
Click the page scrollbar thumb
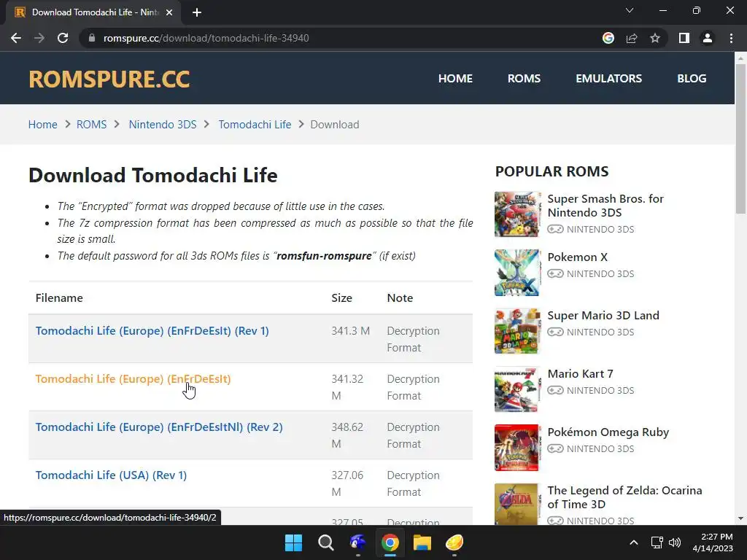click(740, 138)
